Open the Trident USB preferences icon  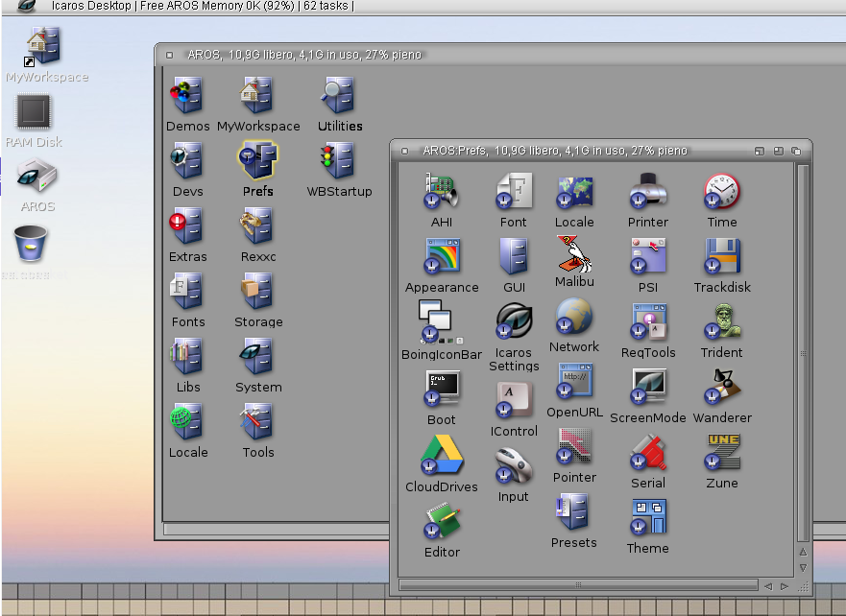(722, 321)
